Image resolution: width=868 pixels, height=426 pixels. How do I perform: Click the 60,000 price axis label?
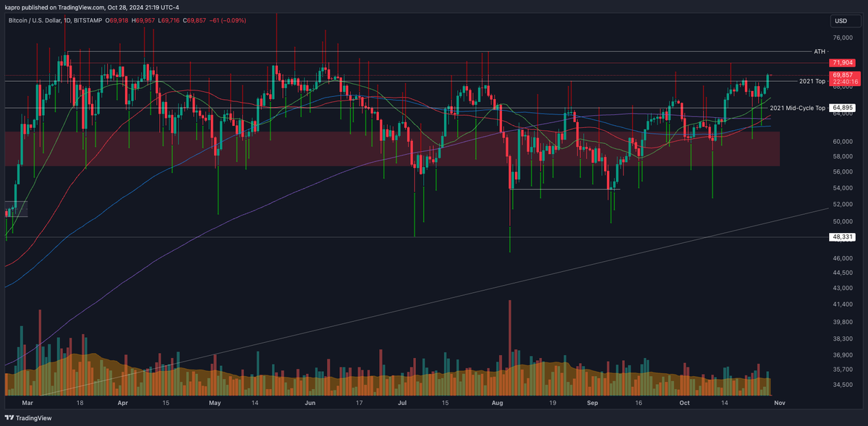(x=841, y=142)
